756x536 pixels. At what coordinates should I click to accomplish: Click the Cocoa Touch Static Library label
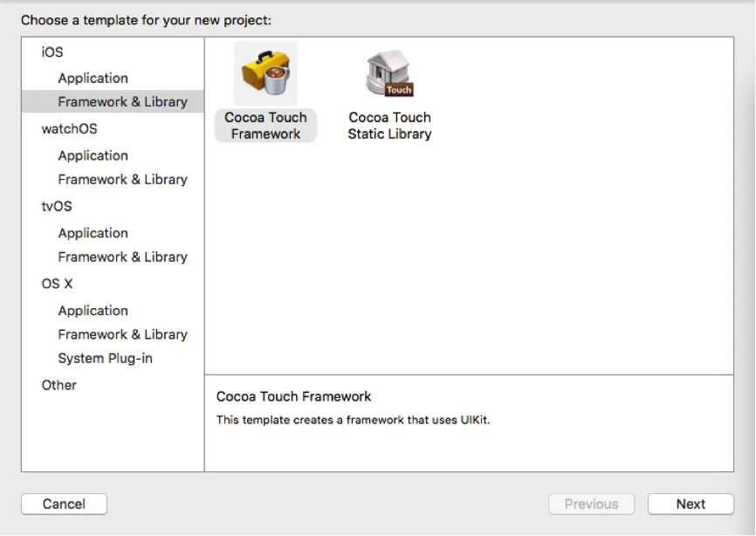pyautogui.click(x=389, y=126)
